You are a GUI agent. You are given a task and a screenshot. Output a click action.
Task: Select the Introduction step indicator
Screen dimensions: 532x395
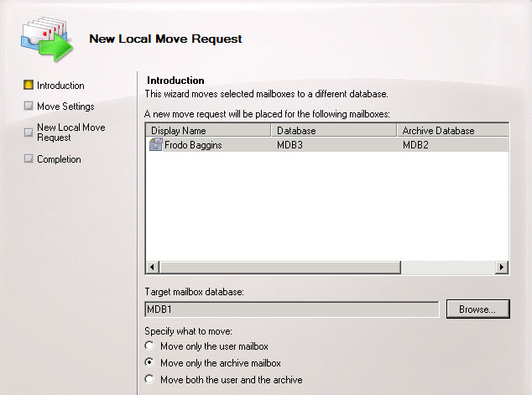[29, 86]
